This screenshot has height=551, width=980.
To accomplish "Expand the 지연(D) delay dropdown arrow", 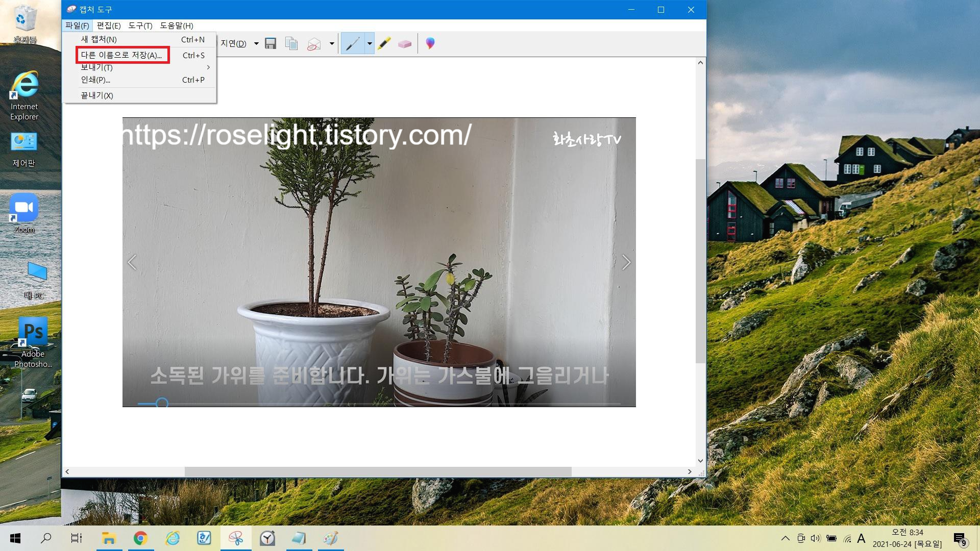I will (x=256, y=43).
